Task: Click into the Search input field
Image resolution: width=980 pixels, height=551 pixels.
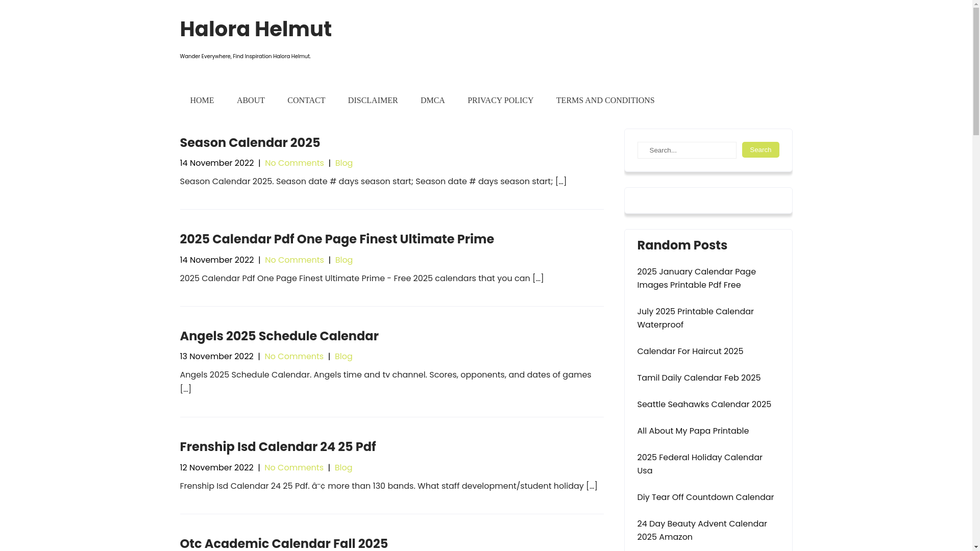Action: (x=687, y=150)
